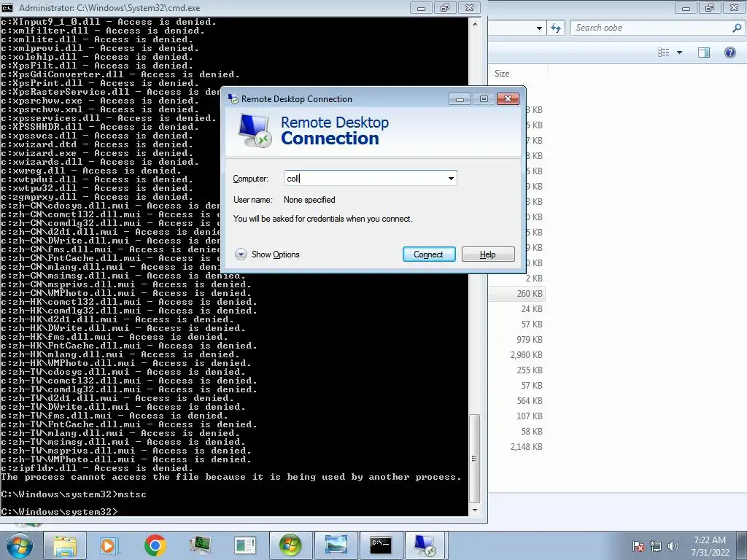Minimize the Remote Desktop Connection dialog
The height and width of the screenshot is (560, 747).
pos(460,98)
